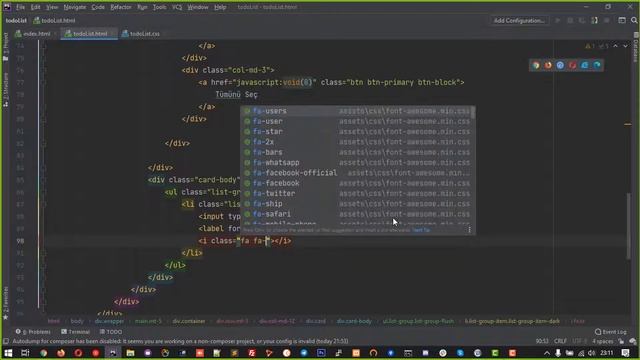Open the File menu
This screenshot has width=640, height=360.
tap(20, 7)
